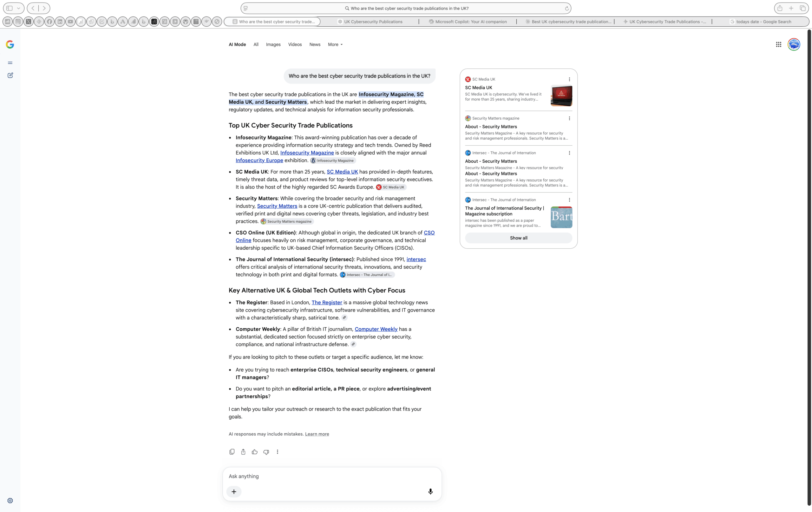Select the AI Mode tab

coord(237,44)
